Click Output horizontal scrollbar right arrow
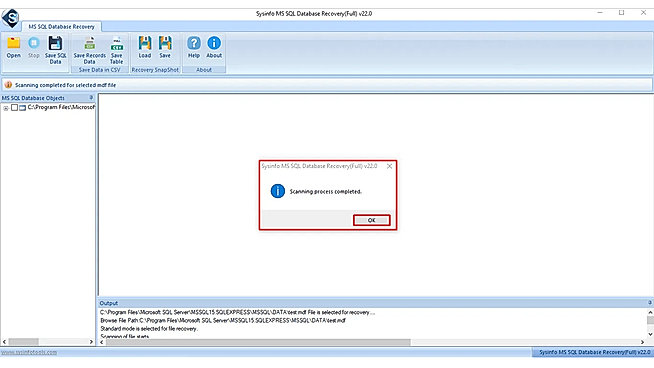This screenshot has height=368, width=654. click(x=642, y=342)
